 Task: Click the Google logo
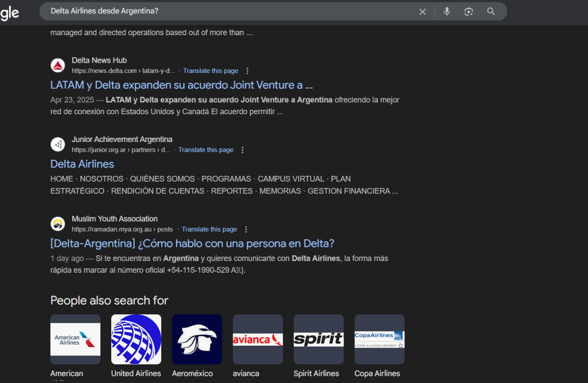tap(9, 13)
